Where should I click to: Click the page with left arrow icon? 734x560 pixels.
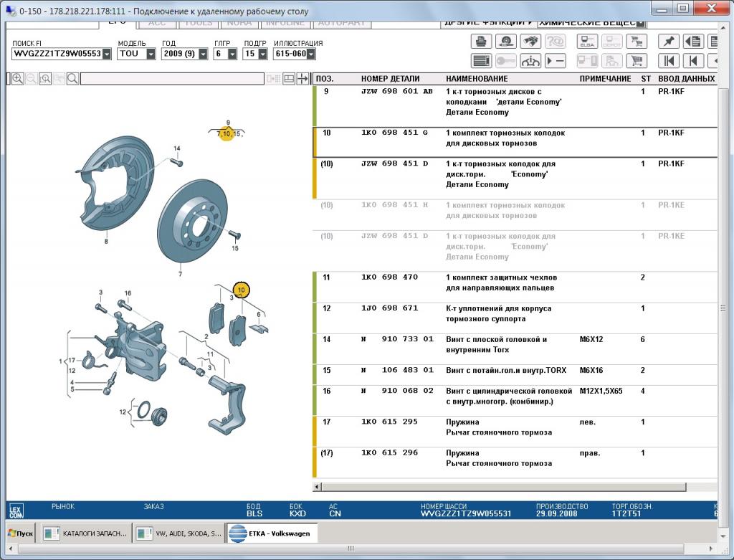click(693, 41)
